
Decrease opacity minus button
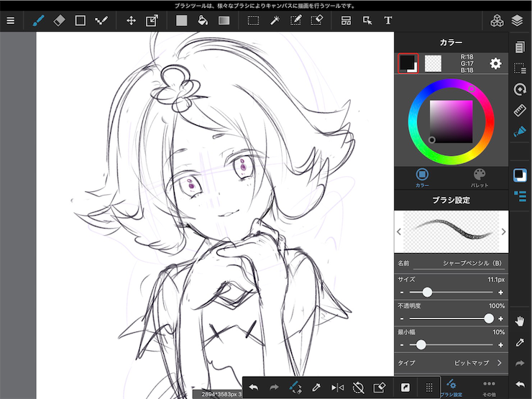pyautogui.click(x=402, y=319)
